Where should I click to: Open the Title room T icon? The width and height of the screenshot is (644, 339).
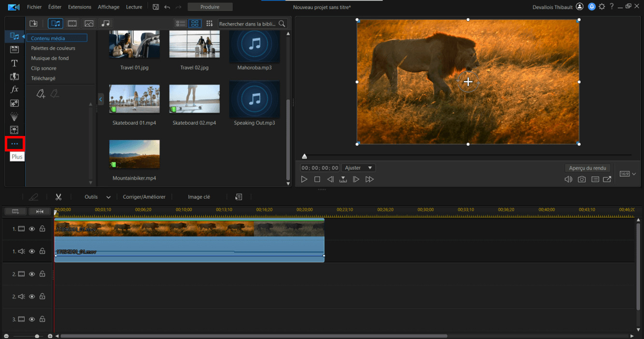pos(14,63)
